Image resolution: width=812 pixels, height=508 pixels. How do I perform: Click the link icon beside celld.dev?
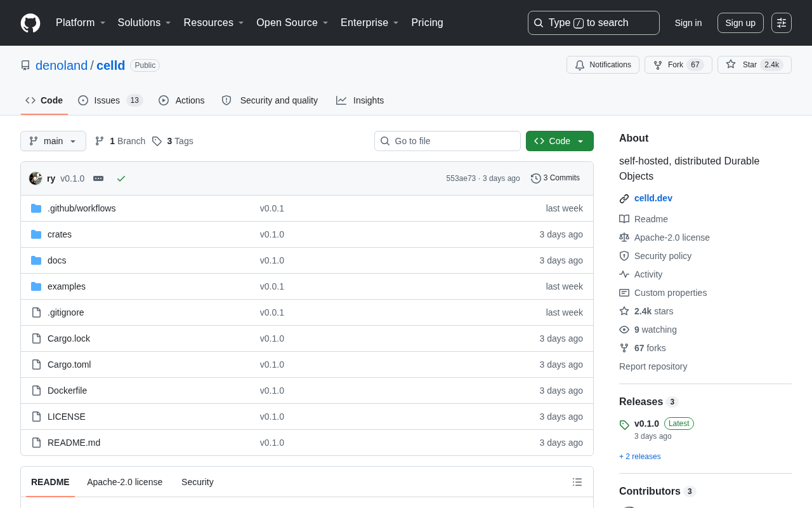coord(624,199)
